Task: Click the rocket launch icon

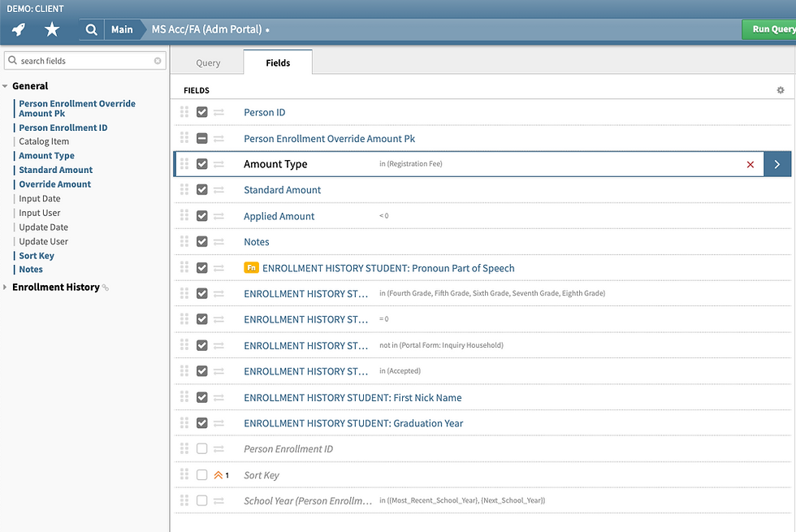Action: coord(19,29)
